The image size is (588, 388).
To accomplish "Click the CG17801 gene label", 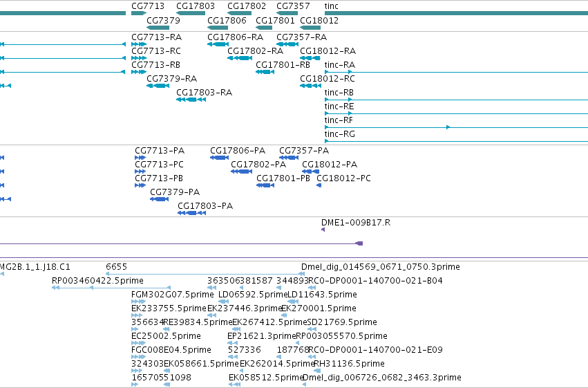I will tap(275, 20).
